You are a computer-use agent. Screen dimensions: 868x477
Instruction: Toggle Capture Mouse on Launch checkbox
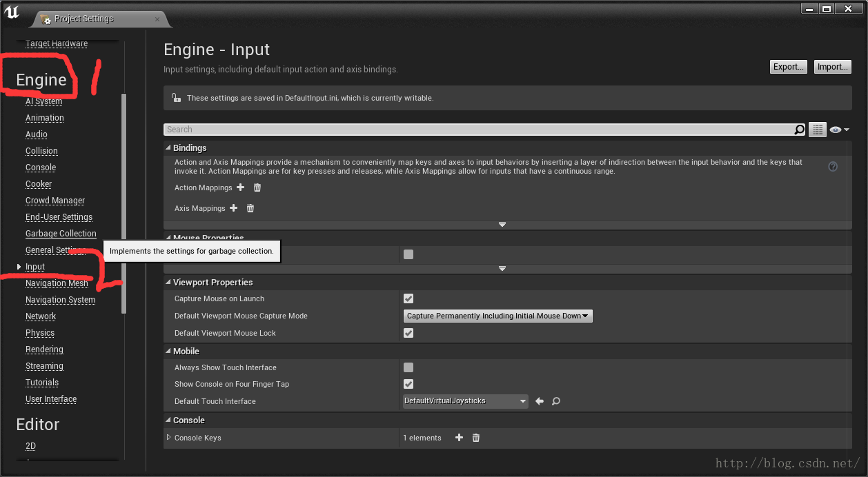pos(408,298)
